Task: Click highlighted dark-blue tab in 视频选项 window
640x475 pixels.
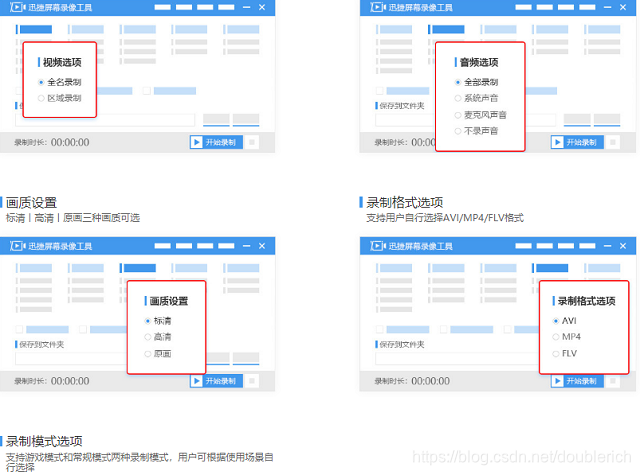Action: 34,29
